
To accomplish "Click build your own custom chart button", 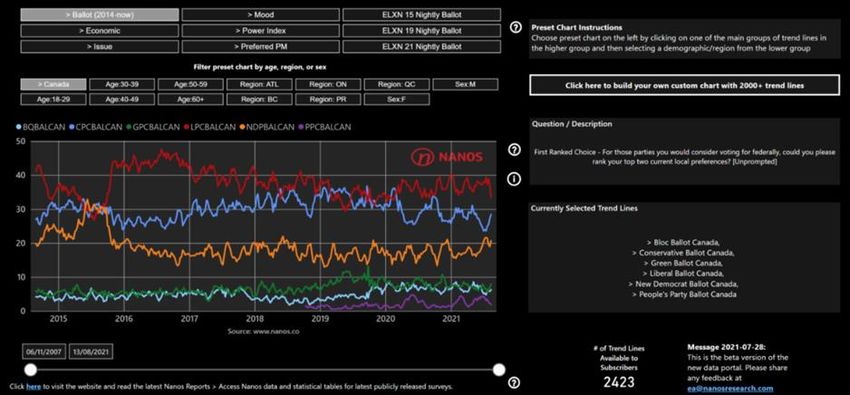I will [x=685, y=85].
